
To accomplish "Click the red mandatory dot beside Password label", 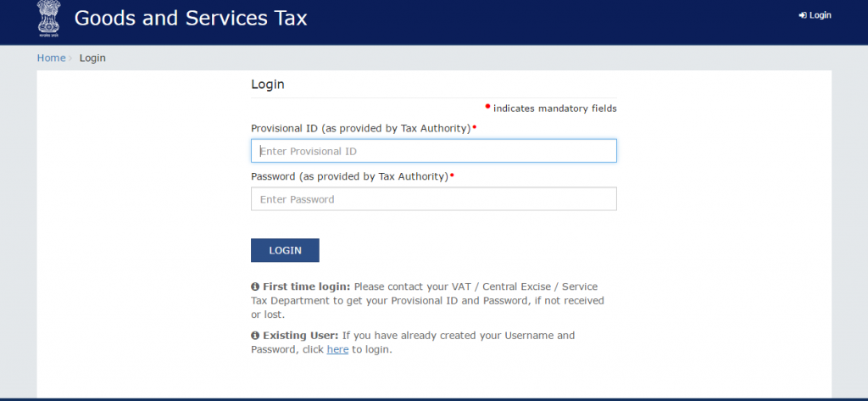I will (452, 175).
